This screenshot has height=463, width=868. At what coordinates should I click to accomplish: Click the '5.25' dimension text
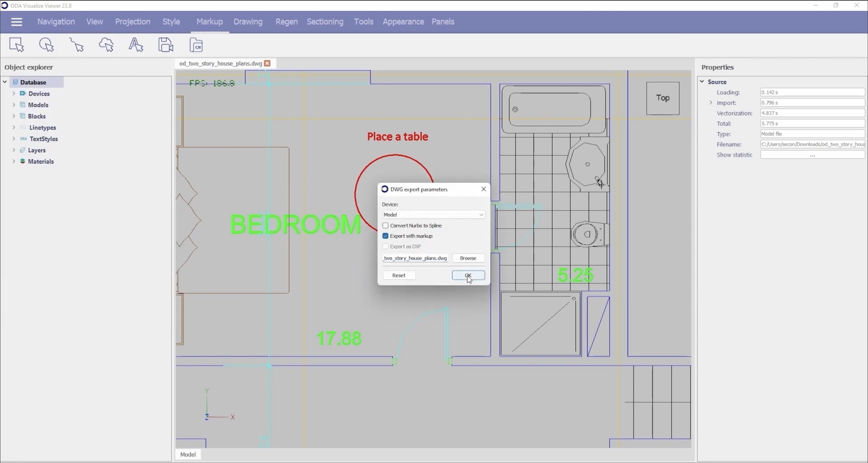pyautogui.click(x=575, y=275)
